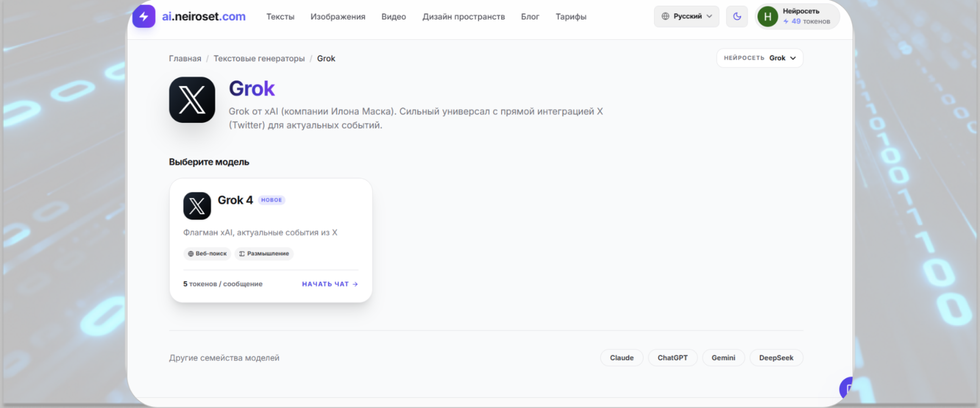Click the Веб-поиск tag
The image size is (980, 408).
pyautogui.click(x=207, y=254)
